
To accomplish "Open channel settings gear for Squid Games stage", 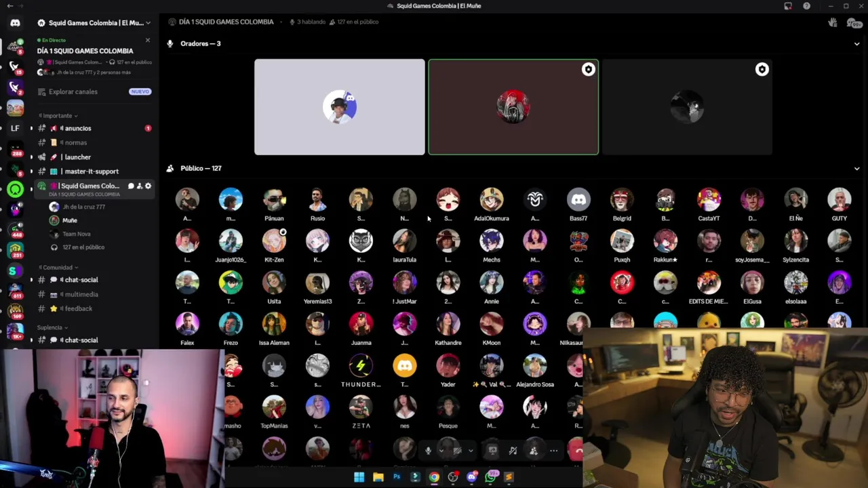I will click(x=148, y=186).
